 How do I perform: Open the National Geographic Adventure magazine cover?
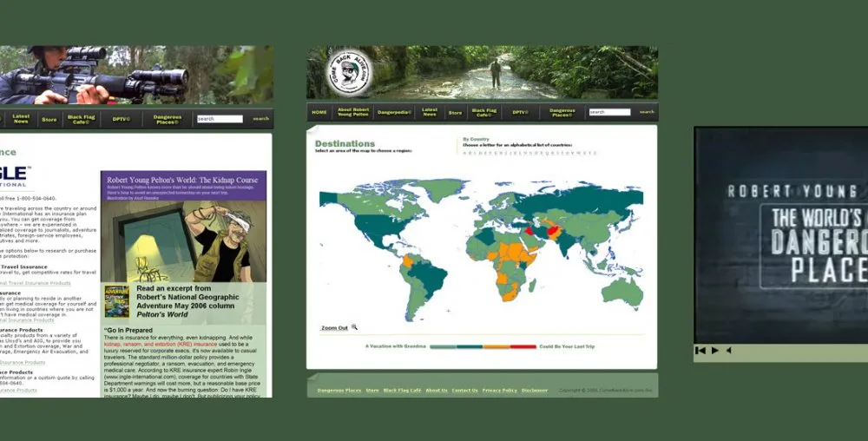117,300
